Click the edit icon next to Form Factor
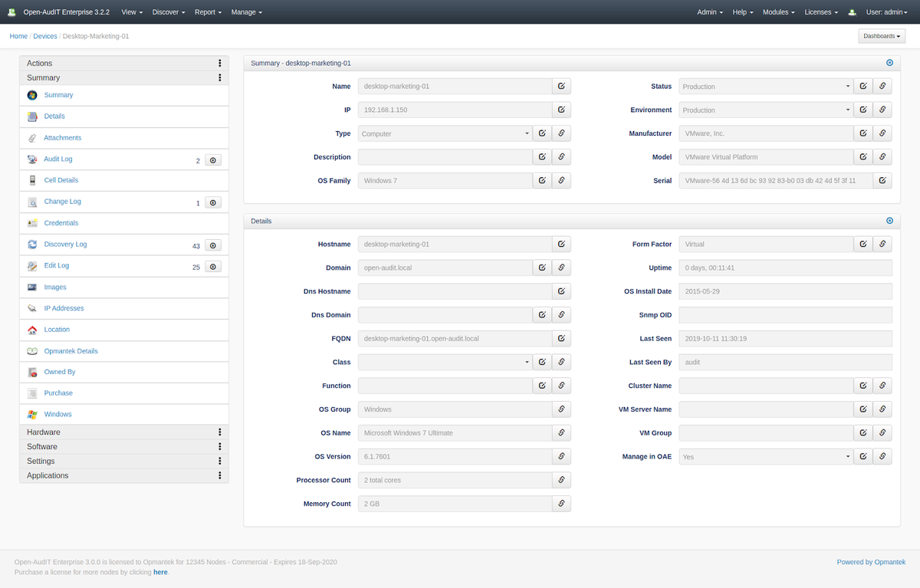Image resolution: width=920 pixels, height=588 pixels. click(863, 245)
